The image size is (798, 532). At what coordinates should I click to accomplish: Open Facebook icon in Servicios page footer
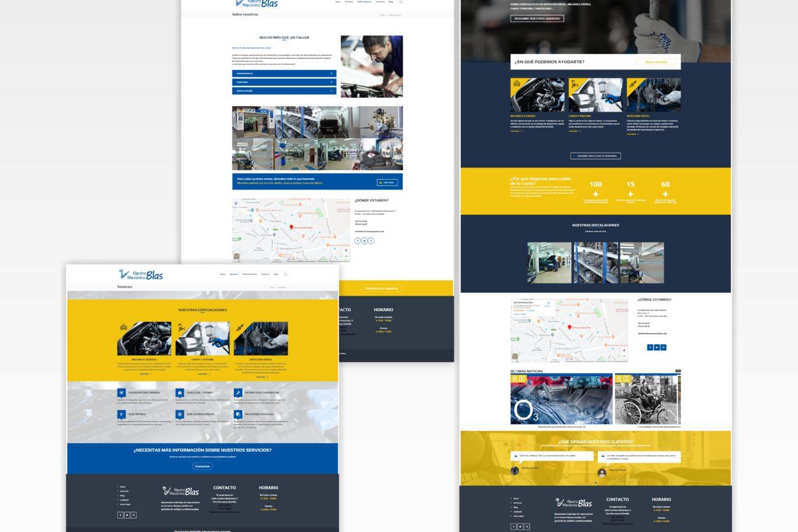pos(120,515)
